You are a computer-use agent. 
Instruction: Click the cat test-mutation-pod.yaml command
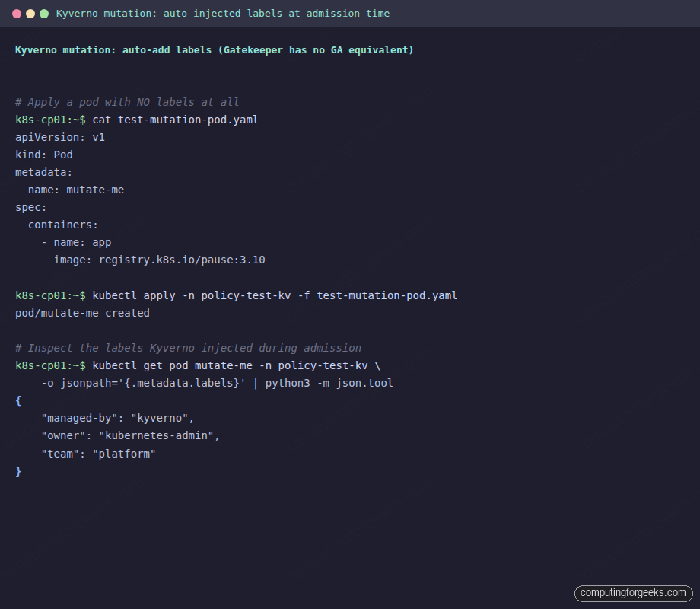coord(175,120)
